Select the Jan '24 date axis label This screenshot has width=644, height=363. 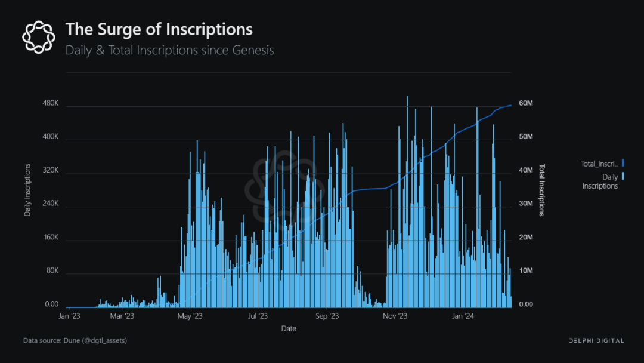(463, 316)
